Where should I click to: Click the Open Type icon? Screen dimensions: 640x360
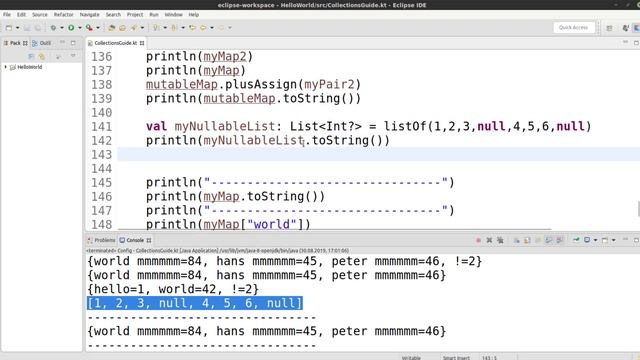click(122, 28)
